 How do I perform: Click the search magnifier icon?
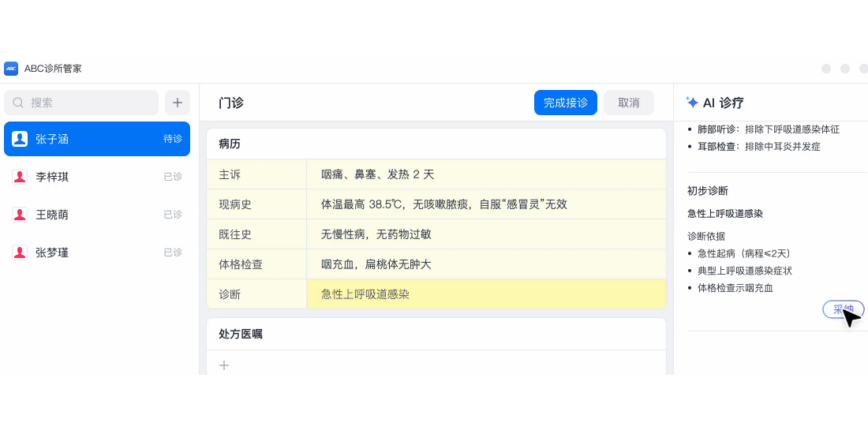pyautogui.click(x=18, y=103)
